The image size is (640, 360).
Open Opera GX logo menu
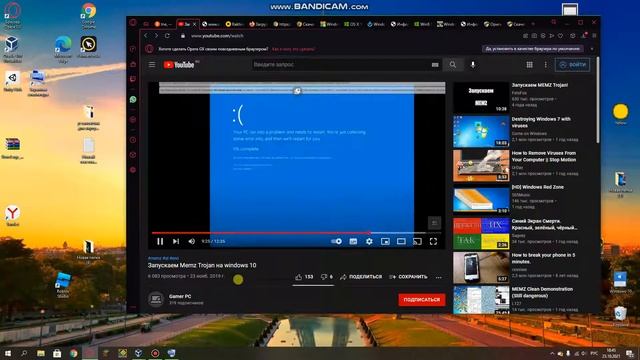click(133, 22)
